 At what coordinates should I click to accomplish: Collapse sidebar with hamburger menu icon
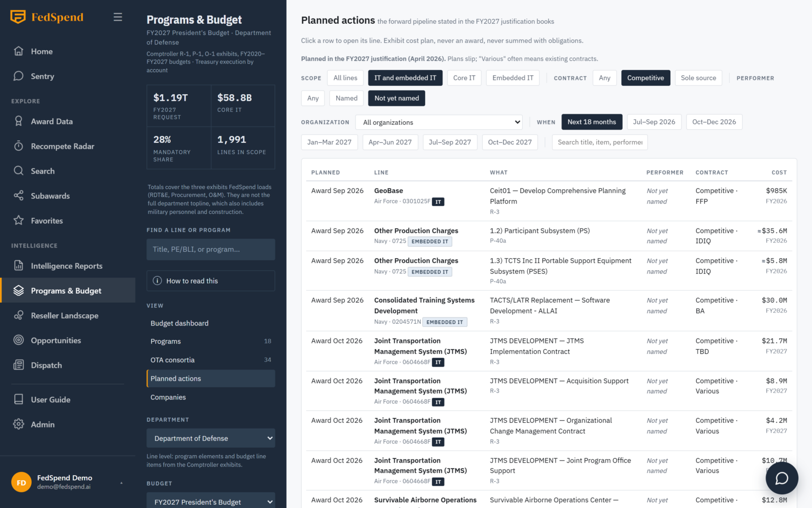coord(118,17)
